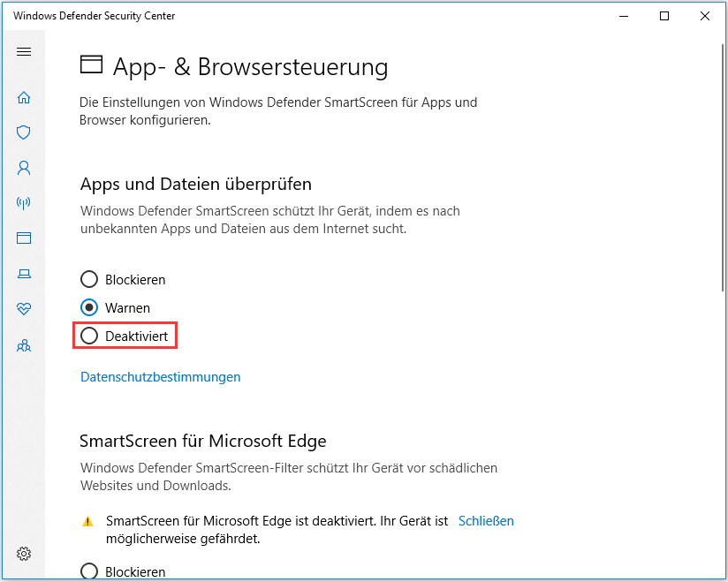The image size is (728, 582).
Task: Select the Deaktiviert radio option
Action: (x=125, y=336)
